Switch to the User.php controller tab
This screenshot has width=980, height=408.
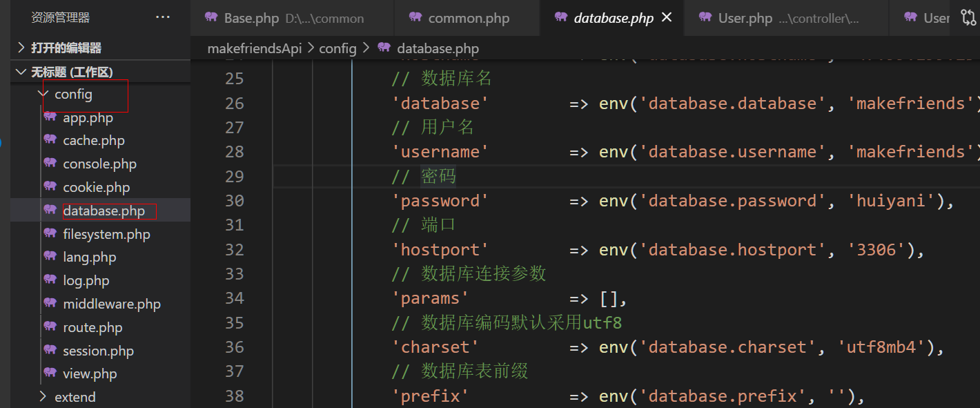[x=744, y=18]
